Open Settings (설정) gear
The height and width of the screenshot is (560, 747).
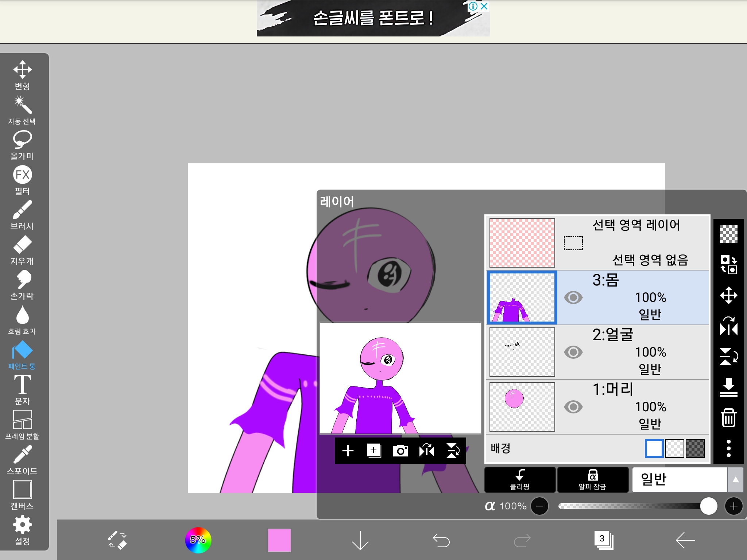click(x=22, y=530)
